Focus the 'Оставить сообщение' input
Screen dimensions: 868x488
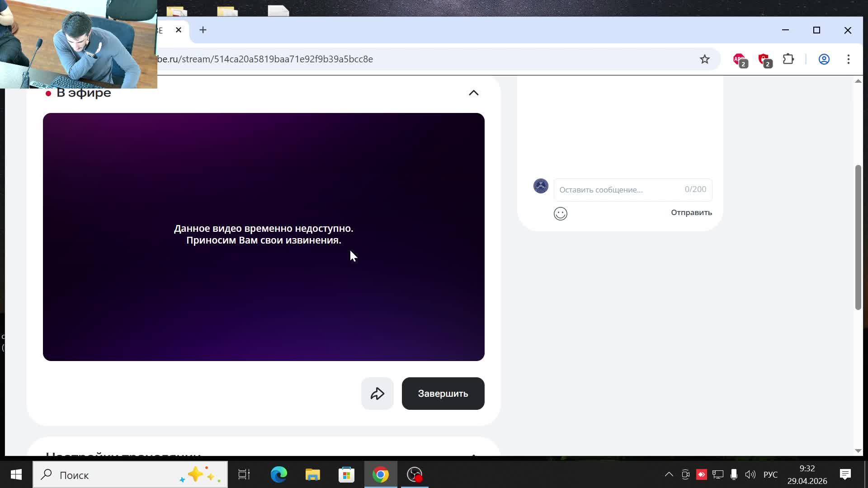click(618, 190)
